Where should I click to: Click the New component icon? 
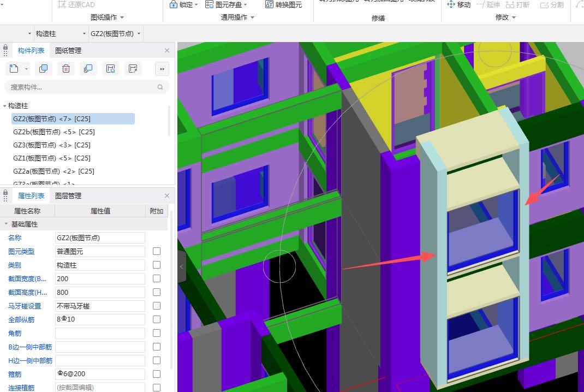pyautogui.click(x=14, y=69)
